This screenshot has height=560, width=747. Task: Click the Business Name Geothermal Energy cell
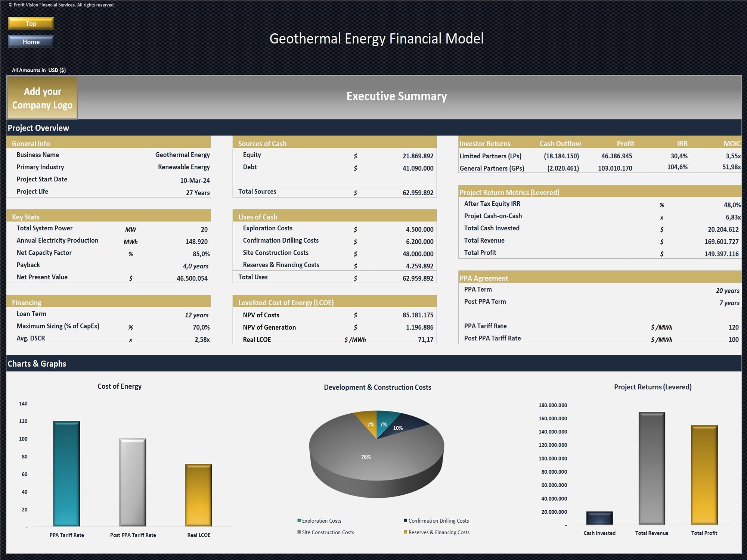point(182,155)
